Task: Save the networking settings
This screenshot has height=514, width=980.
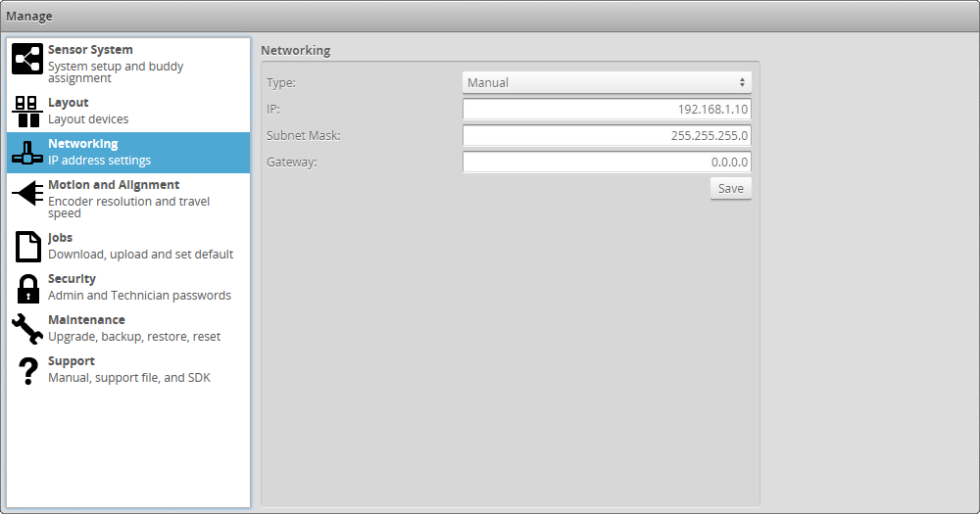Action: pyautogui.click(x=730, y=188)
